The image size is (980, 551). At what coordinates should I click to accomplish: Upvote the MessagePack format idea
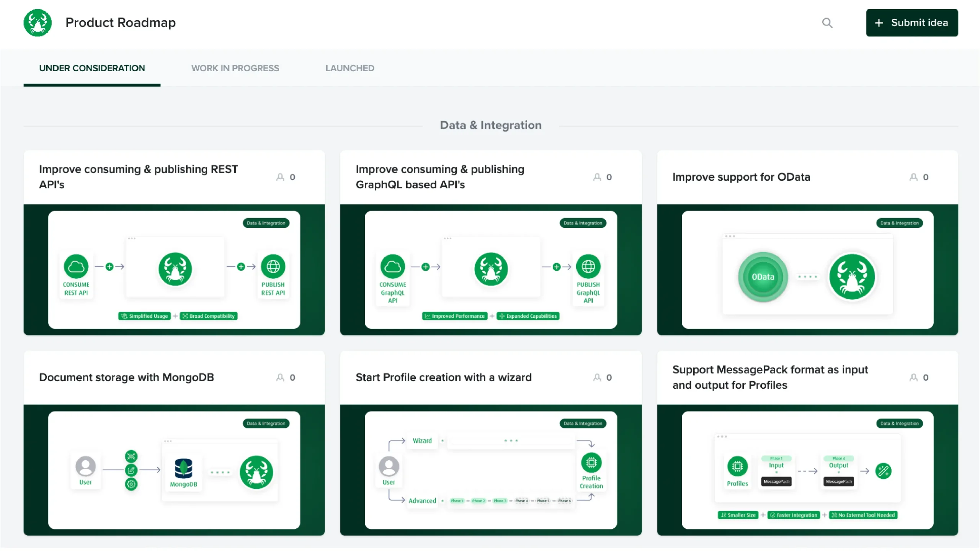tap(913, 378)
